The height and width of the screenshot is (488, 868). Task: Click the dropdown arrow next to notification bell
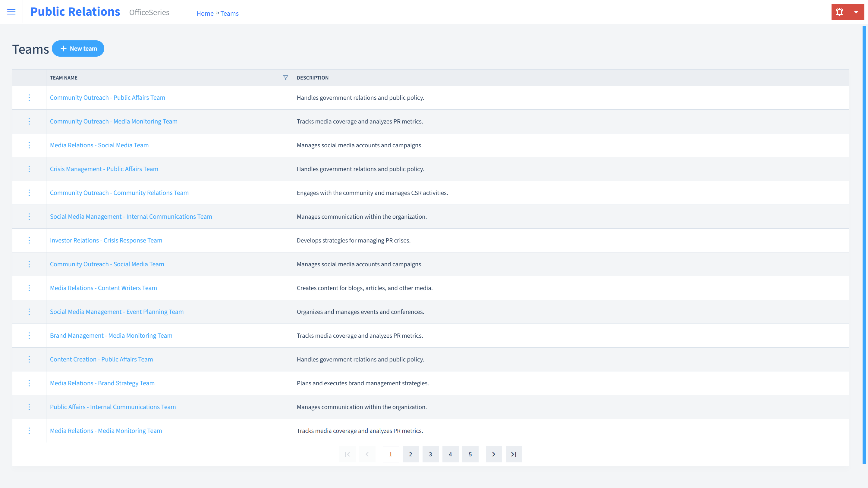pyautogui.click(x=856, y=12)
